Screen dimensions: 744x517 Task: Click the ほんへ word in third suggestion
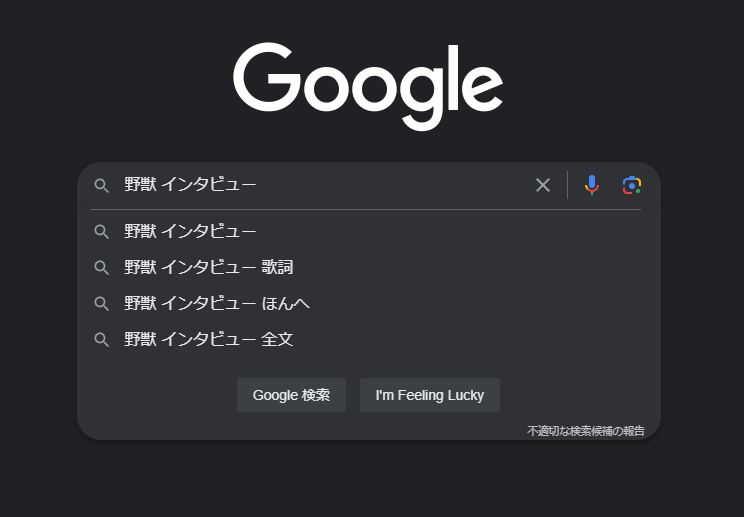(286, 303)
